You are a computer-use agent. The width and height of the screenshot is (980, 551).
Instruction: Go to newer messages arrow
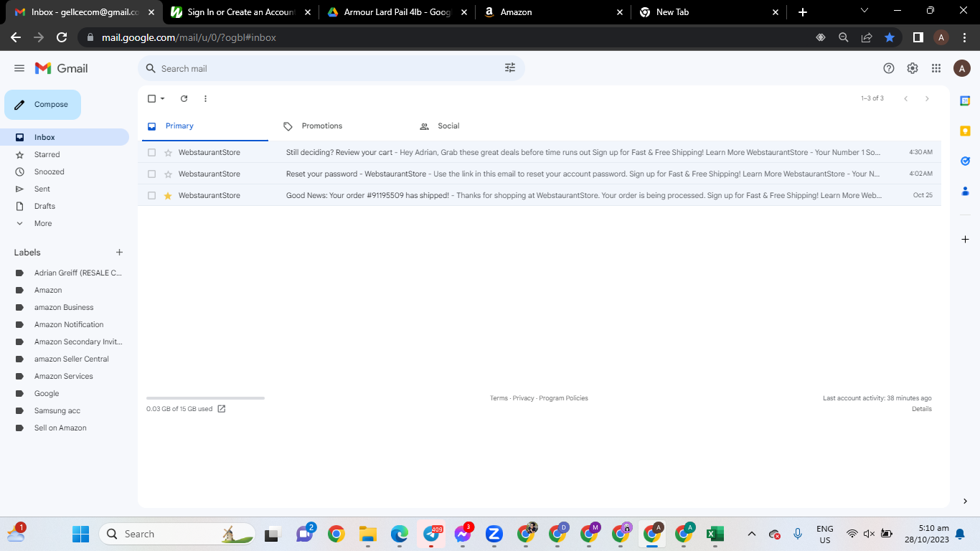click(x=906, y=98)
